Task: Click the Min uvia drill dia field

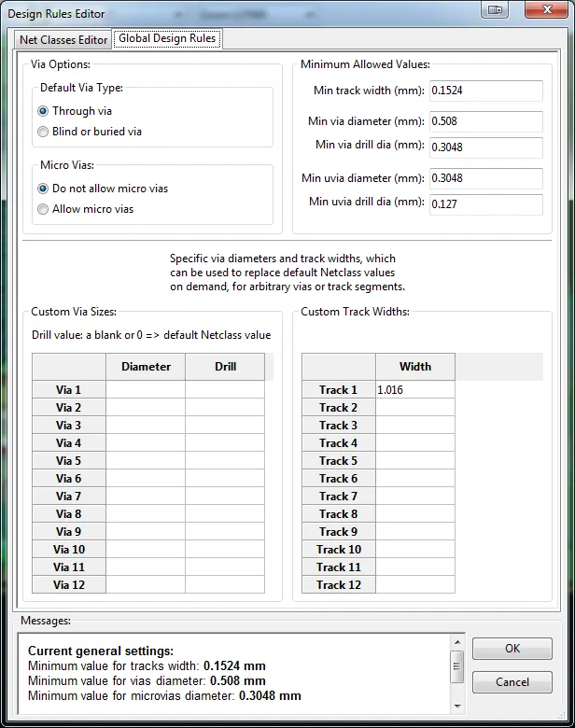Action: coord(485,204)
